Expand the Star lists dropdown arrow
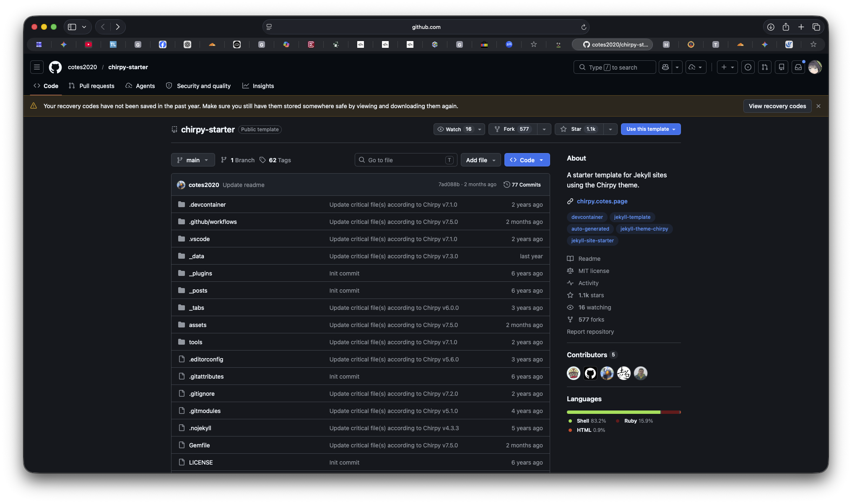The image size is (852, 504). point(610,129)
